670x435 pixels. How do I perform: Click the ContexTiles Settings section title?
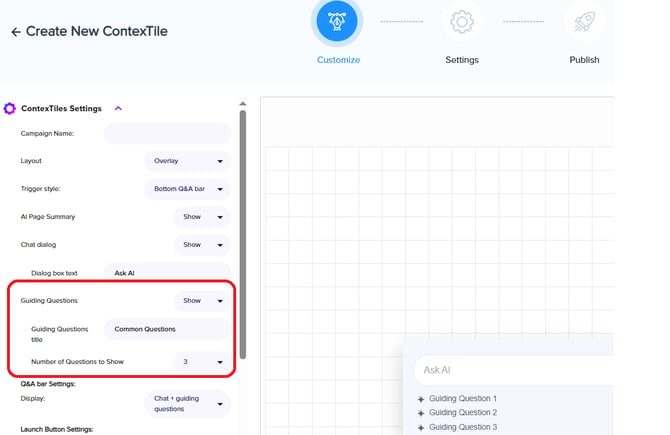pos(62,109)
